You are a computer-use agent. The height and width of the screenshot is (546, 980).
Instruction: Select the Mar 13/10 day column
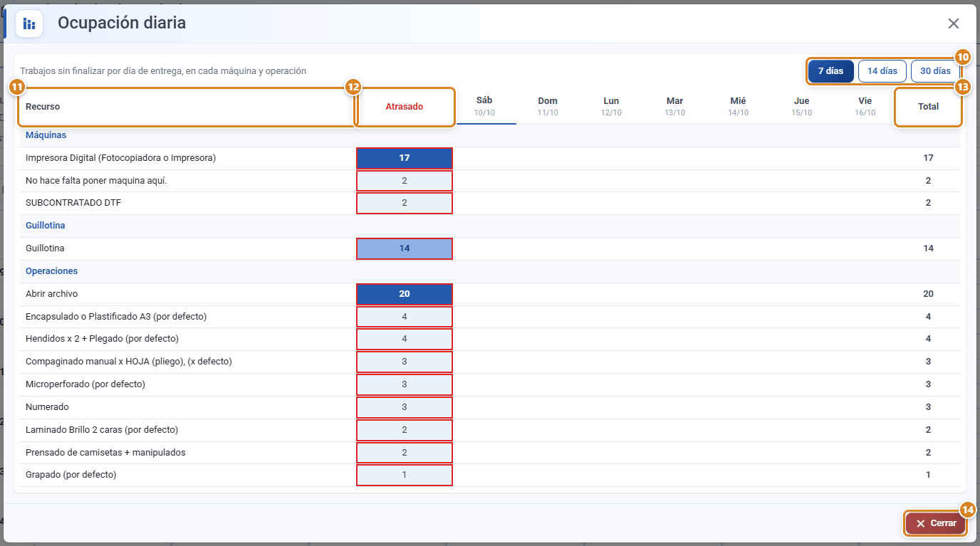coord(674,106)
